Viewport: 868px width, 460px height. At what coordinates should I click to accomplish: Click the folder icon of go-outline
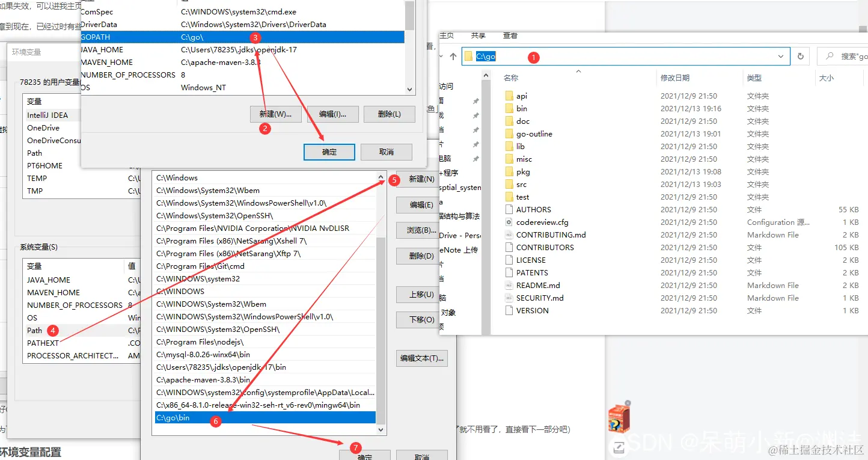(509, 134)
